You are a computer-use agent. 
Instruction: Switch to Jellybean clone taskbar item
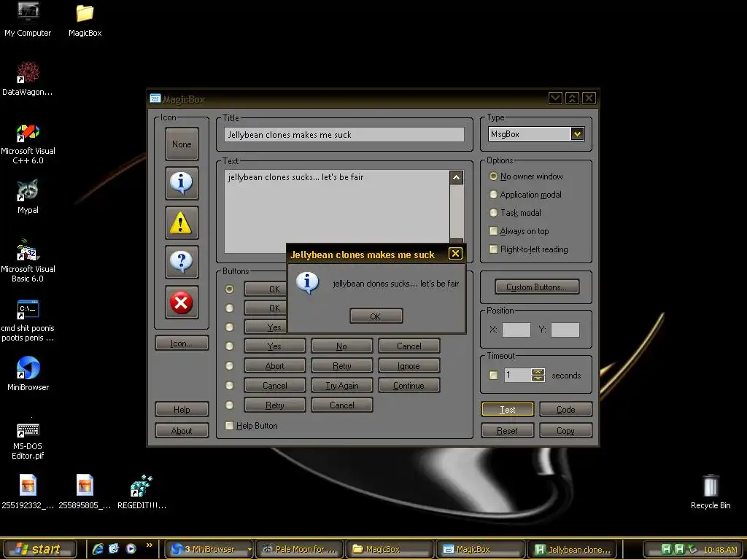(x=571, y=549)
